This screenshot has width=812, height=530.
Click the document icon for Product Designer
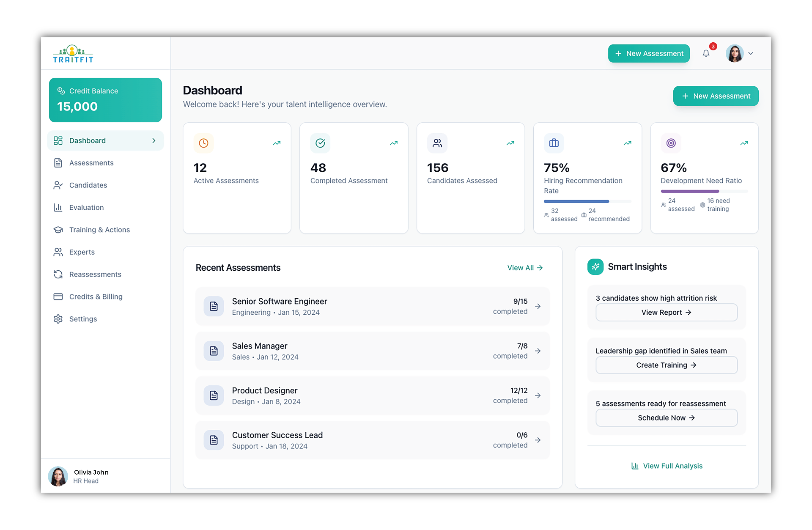tap(214, 395)
